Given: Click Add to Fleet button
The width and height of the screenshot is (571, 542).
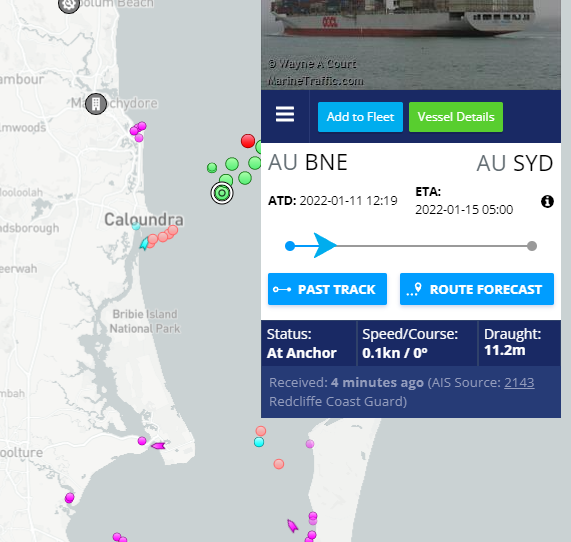Looking at the screenshot, I should 360,117.
